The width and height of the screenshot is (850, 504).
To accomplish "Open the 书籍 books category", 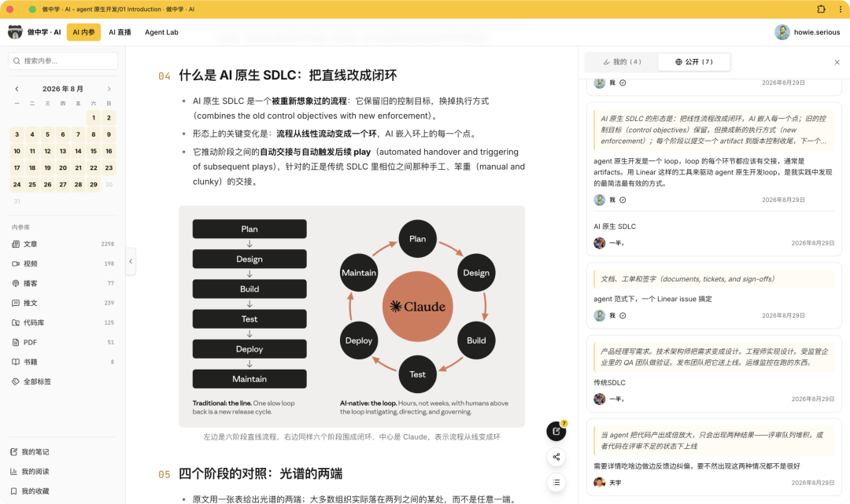I will (62, 362).
